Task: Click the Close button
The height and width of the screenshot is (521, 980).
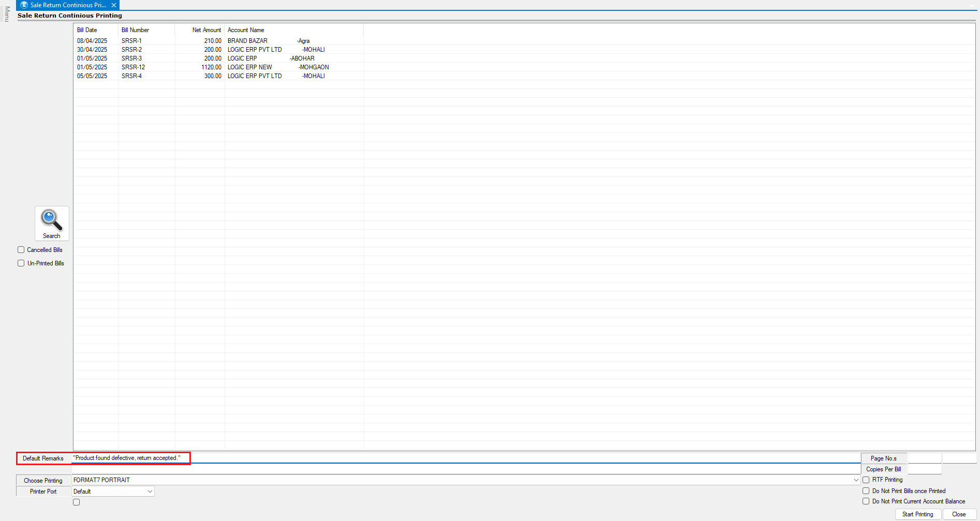Action: click(958, 514)
